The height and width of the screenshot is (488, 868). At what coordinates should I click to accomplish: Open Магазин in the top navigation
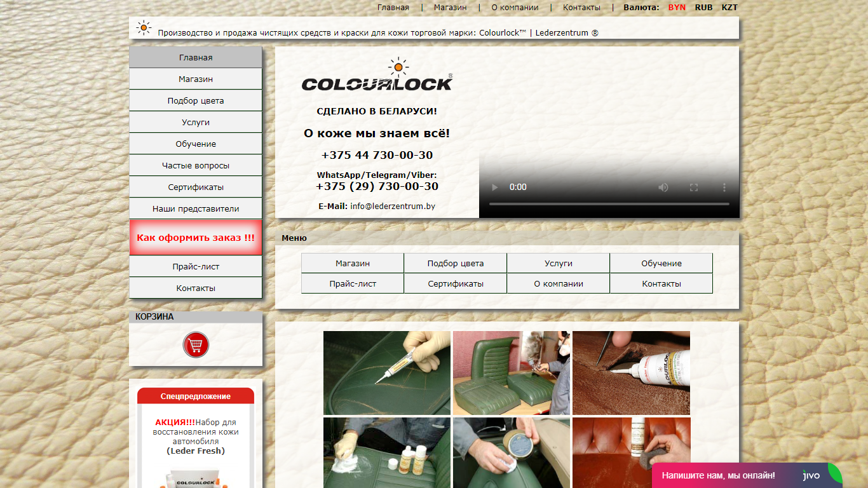pos(450,8)
